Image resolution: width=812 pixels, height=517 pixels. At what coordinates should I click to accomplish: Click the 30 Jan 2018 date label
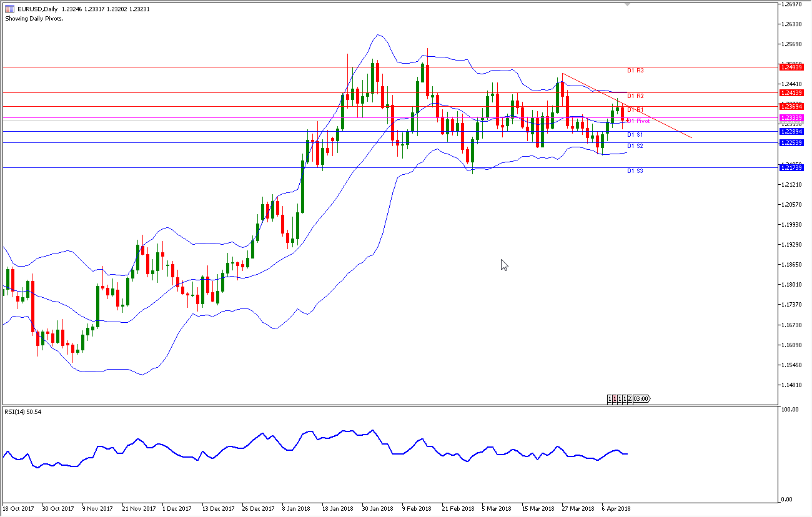[378, 509]
